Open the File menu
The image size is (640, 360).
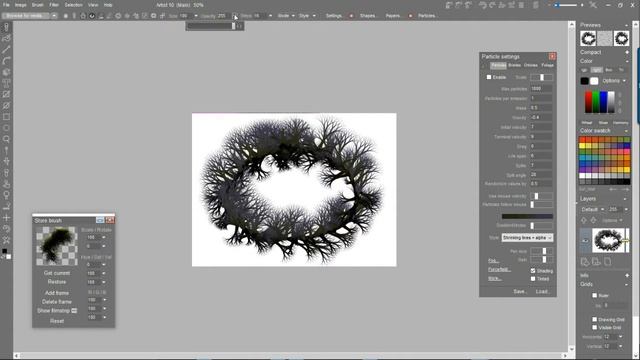[6, 5]
